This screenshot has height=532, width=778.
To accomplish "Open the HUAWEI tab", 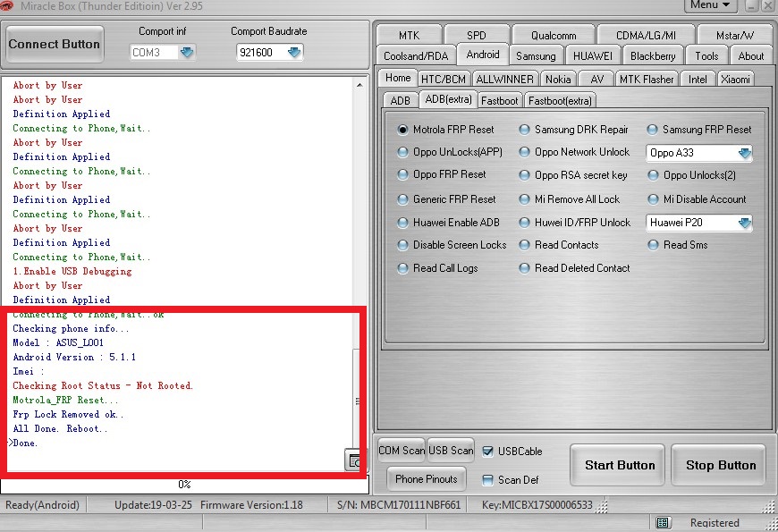I will click(x=592, y=56).
